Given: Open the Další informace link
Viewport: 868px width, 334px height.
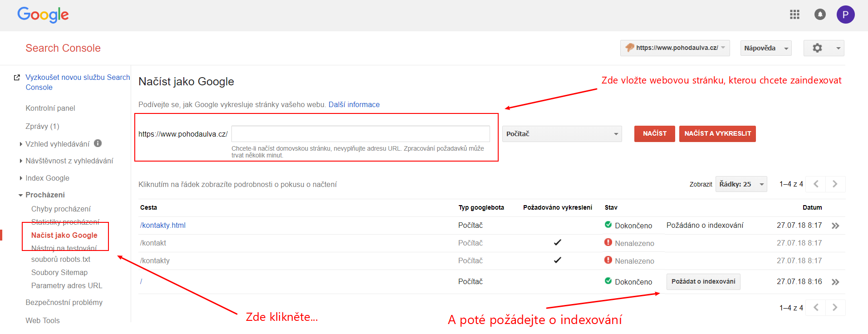Looking at the screenshot, I should (x=354, y=104).
